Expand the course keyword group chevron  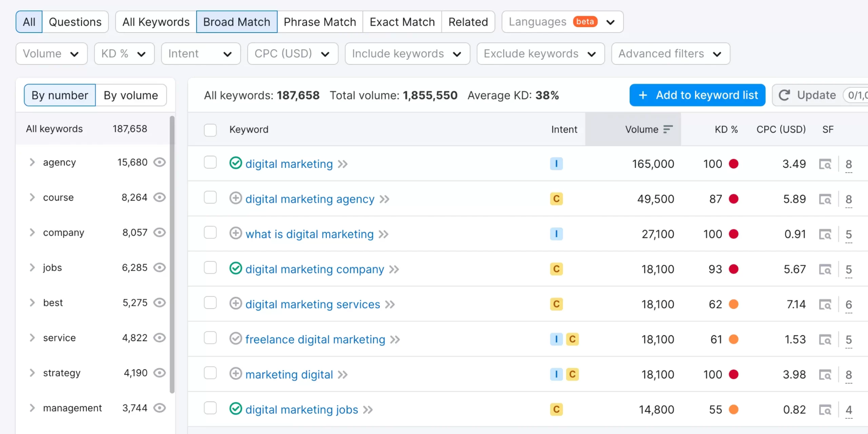tap(32, 197)
